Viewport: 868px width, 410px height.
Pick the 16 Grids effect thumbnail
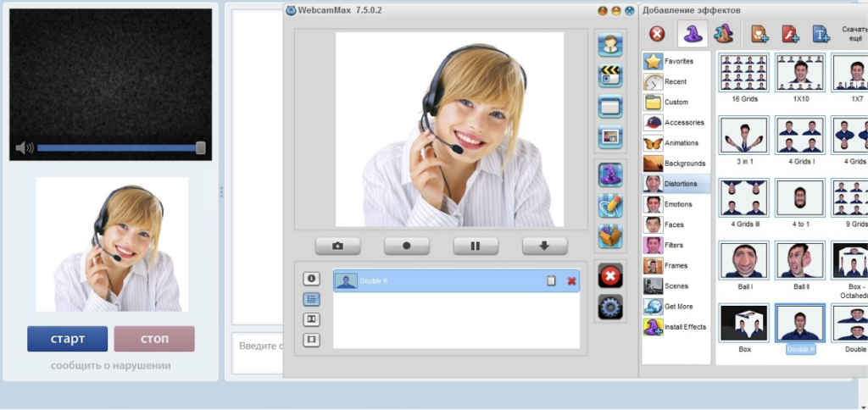point(743,74)
